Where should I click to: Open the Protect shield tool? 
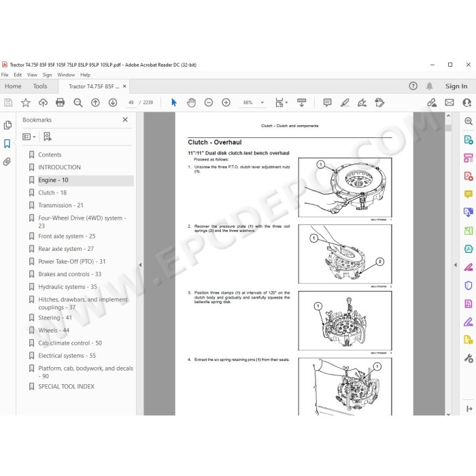pyautogui.click(x=469, y=286)
